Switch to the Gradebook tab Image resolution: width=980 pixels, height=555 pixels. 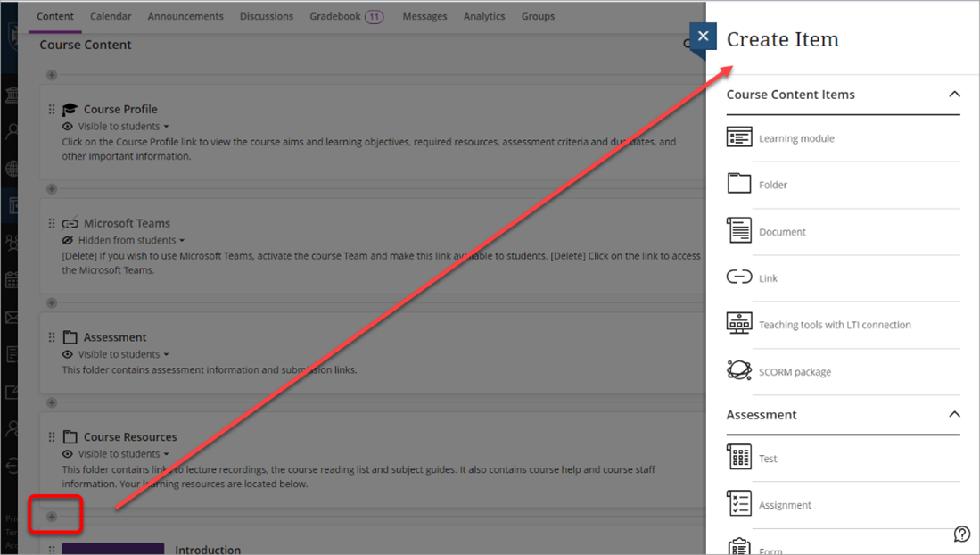(346, 16)
